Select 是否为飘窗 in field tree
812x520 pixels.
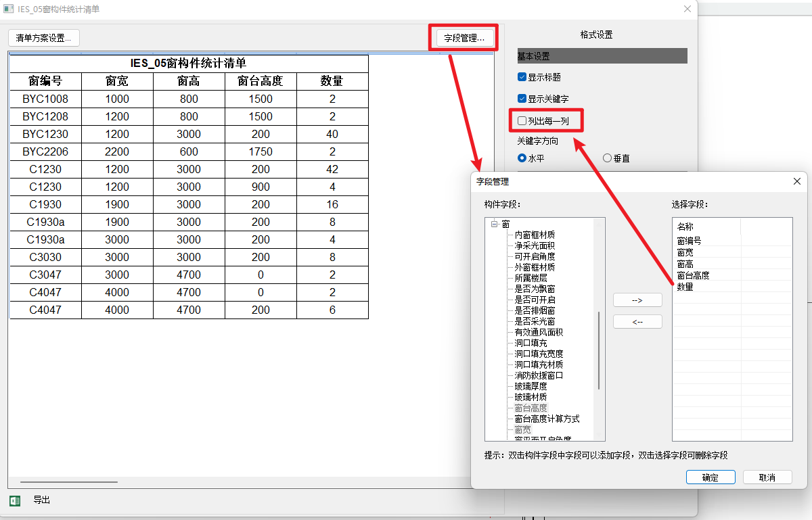(x=535, y=289)
